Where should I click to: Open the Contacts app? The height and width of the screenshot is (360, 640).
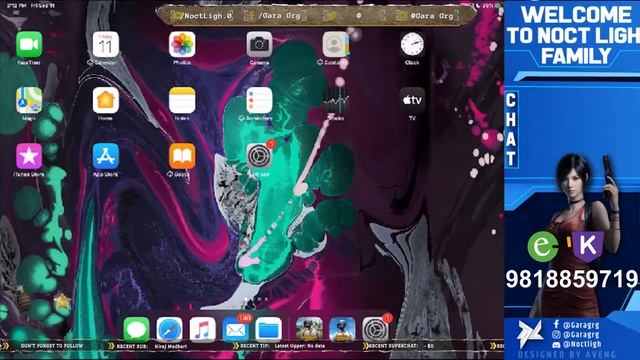(x=336, y=45)
